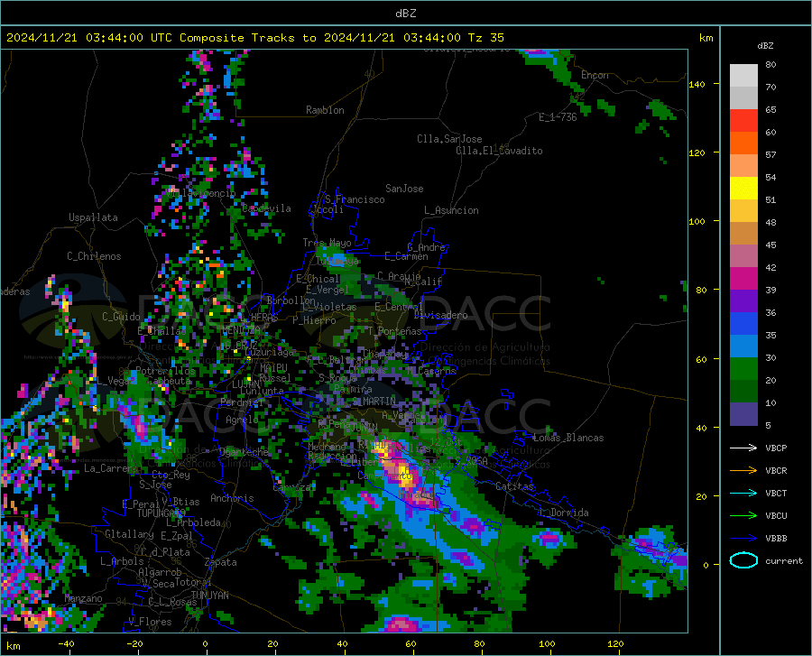This screenshot has width=812, height=656.
Task: Click the white VBCP arrow in the legend
Action: (743, 448)
